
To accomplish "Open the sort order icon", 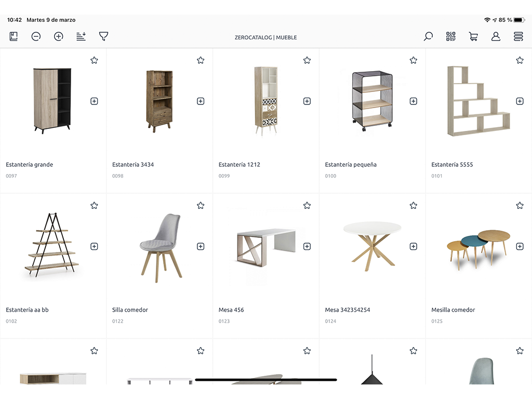I will 81,36.
